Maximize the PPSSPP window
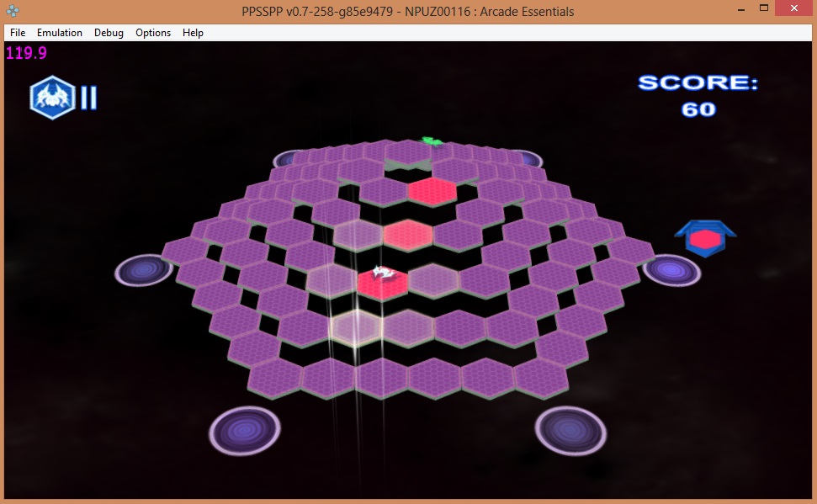The height and width of the screenshot is (504, 817). (764, 8)
